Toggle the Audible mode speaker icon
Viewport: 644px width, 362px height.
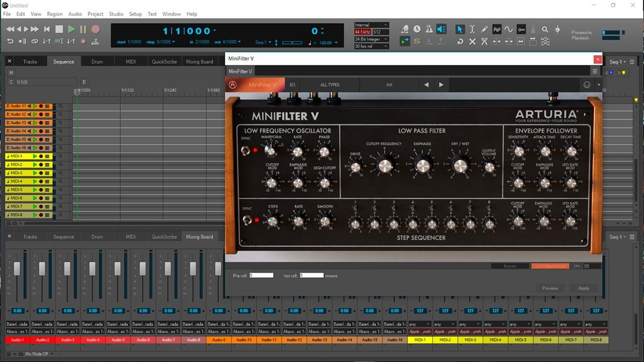(x=442, y=29)
